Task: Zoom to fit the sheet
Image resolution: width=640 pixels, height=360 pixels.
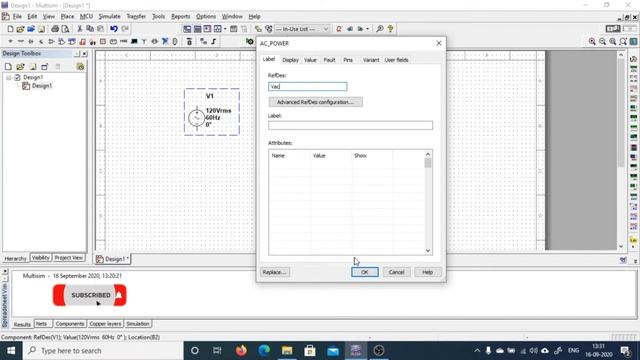Action: [x=623, y=42]
